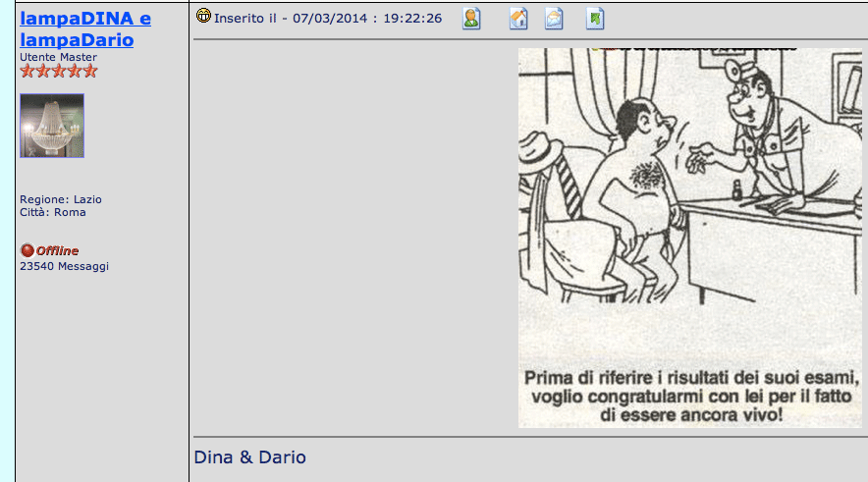Click the grinning smiley post icon
Viewport: 868px width, 482px height.
(203, 16)
